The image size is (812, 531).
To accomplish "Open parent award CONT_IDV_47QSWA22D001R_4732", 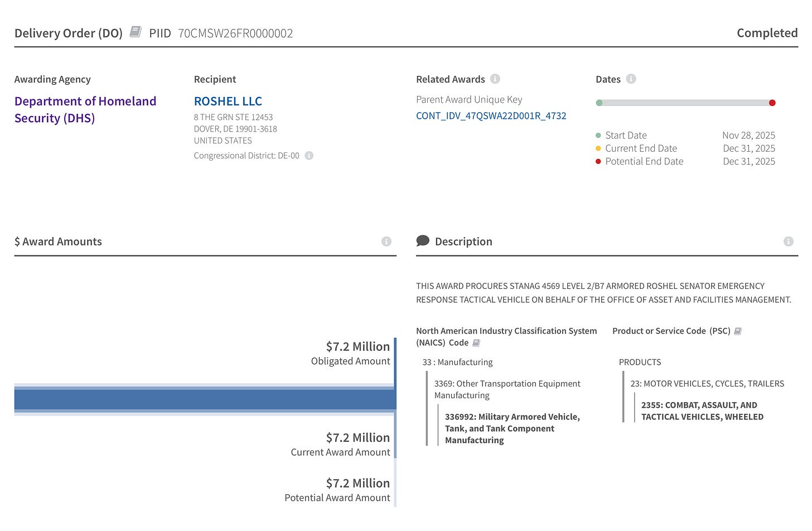I will [491, 115].
